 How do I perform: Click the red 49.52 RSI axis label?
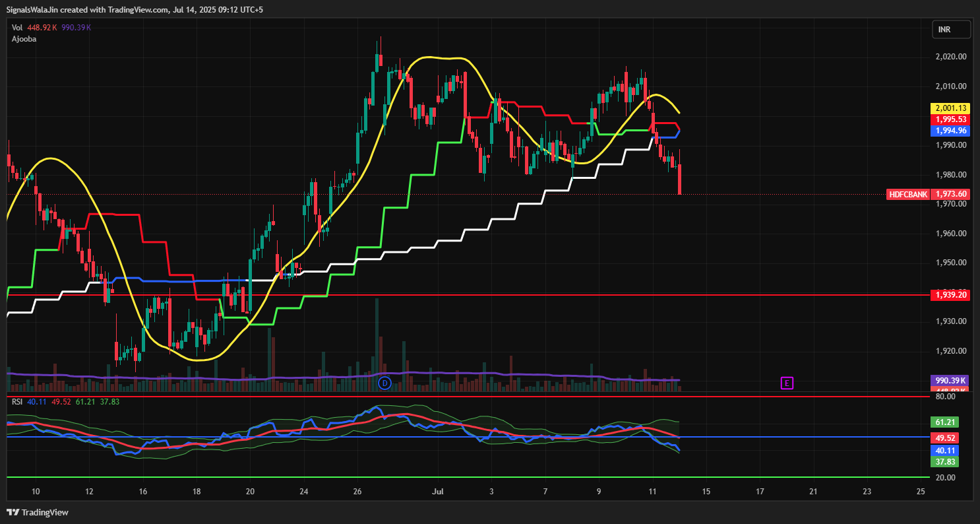click(945, 438)
